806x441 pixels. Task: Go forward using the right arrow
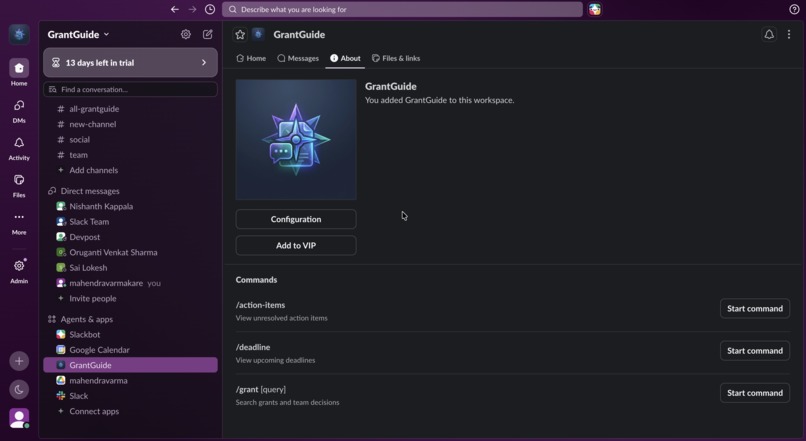(192, 9)
